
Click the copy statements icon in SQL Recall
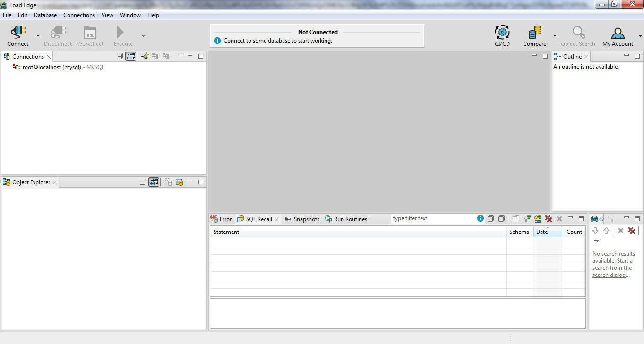click(x=515, y=219)
